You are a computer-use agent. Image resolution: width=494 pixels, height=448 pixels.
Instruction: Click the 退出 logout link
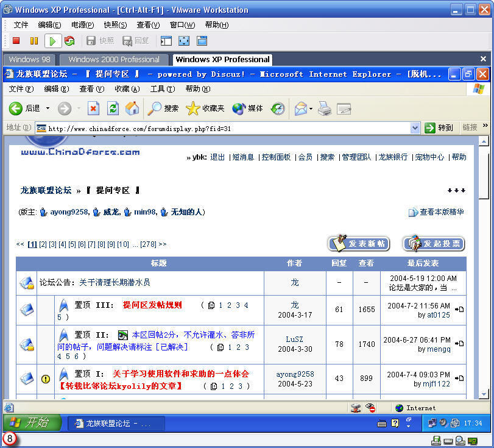click(217, 157)
